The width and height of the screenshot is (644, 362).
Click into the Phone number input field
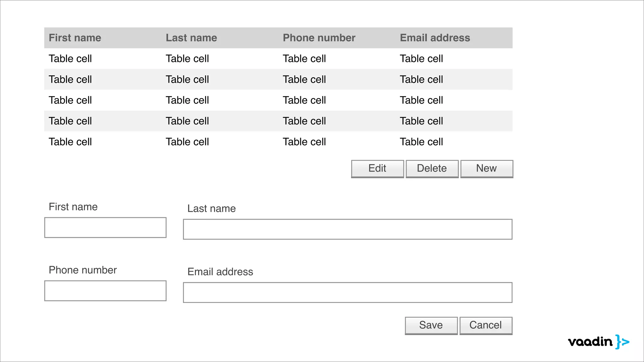pyautogui.click(x=105, y=291)
